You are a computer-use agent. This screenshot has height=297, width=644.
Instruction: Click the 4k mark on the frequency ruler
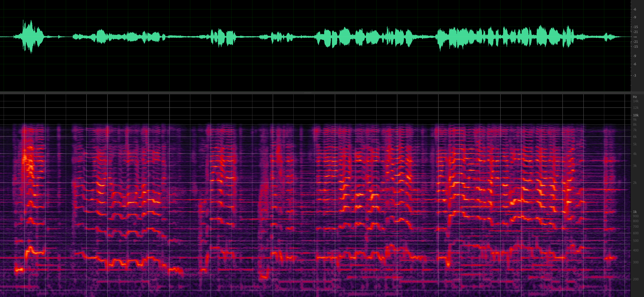click(x=635, y=154)
